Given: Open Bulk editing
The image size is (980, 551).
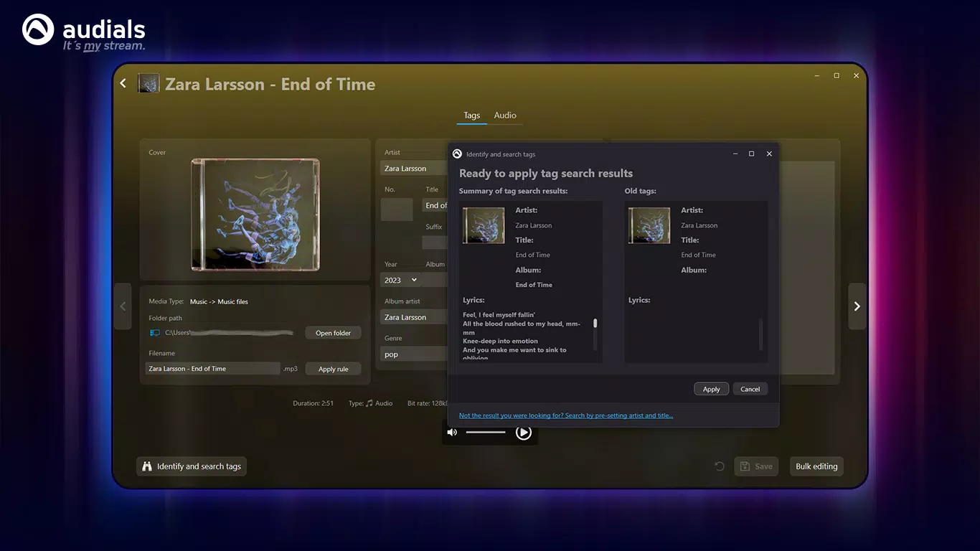Looking at the screenshot, I should tap(816, 466).
